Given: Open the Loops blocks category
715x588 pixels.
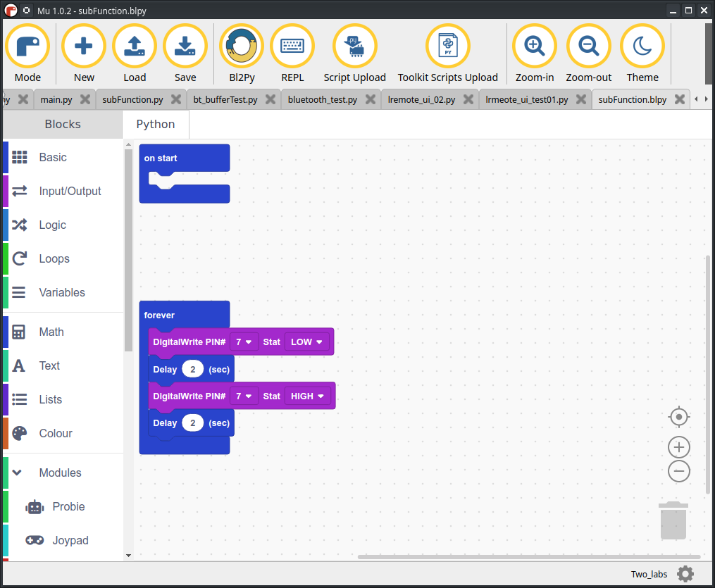Looking at the screenshot, I should click(63, 258).
